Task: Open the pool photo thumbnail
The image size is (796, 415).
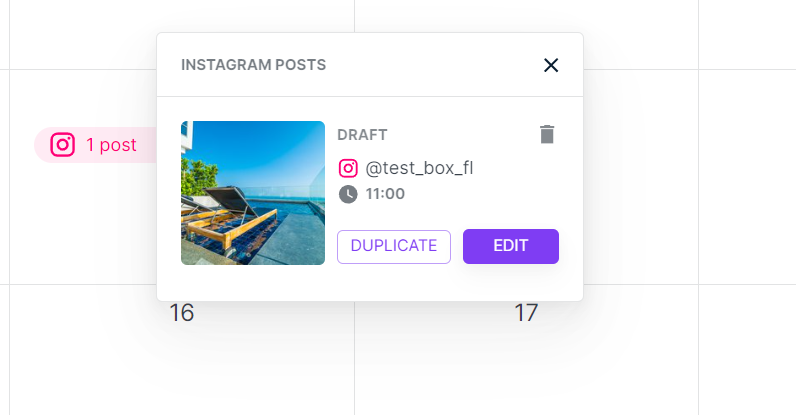Action: (253, 193)
